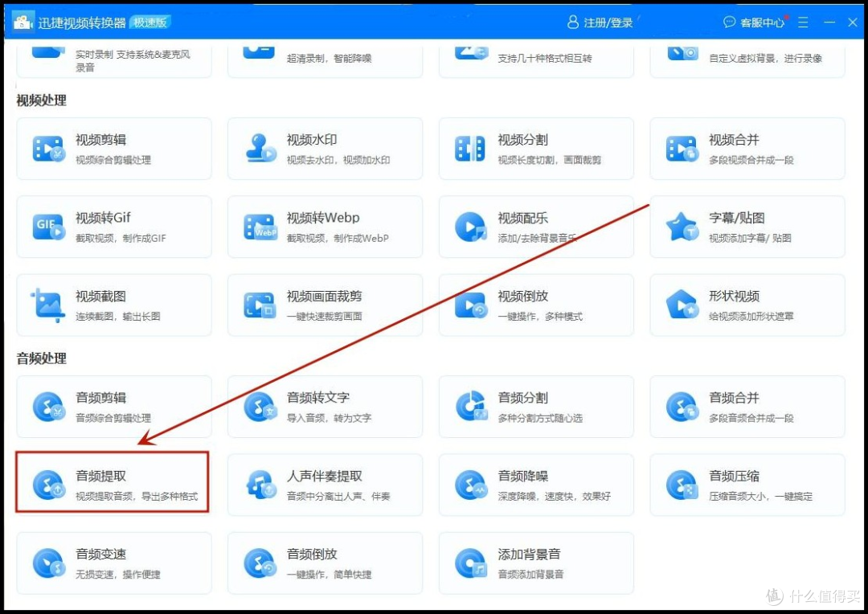
Task: Select the 音频分割 audio split icon
Action: [x=471, y=406]
